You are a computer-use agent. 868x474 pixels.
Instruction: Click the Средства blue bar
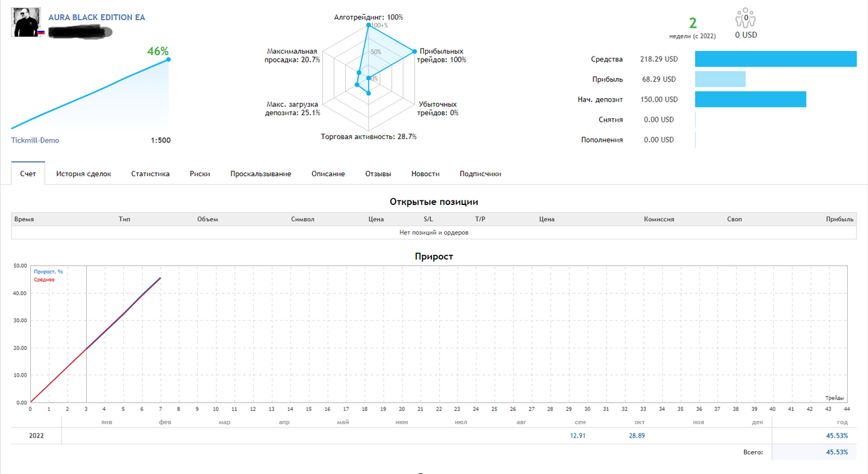(x=776, y=59)
